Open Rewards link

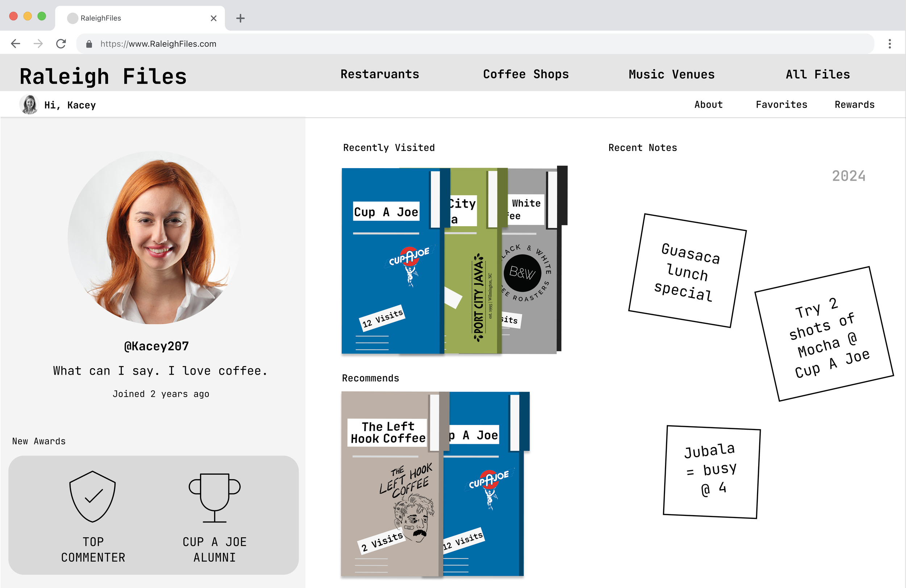click(854, 105)
